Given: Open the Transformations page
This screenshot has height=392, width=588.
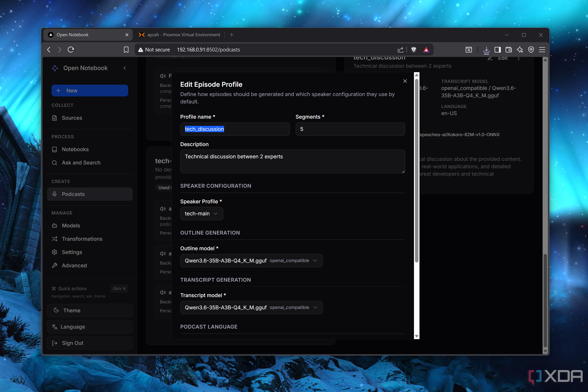Looking at the screenshot, I should click(x=90, y=239).
